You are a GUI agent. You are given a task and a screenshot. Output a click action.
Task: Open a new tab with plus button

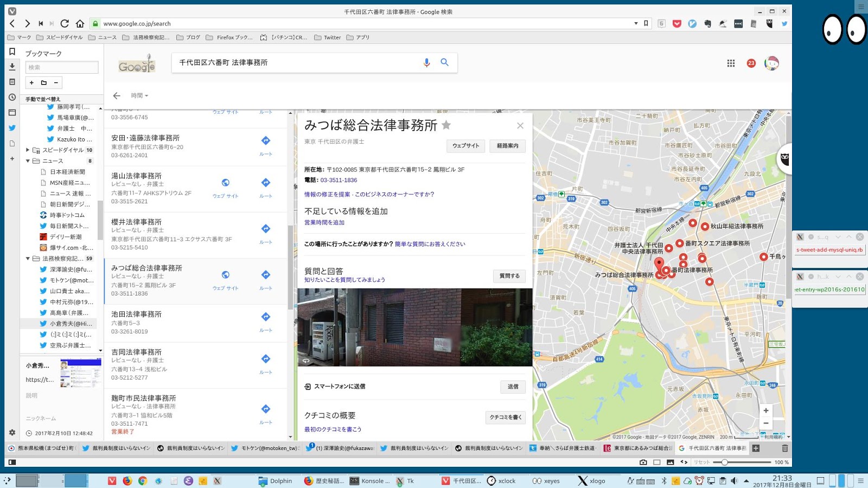[x=756, y=448]
